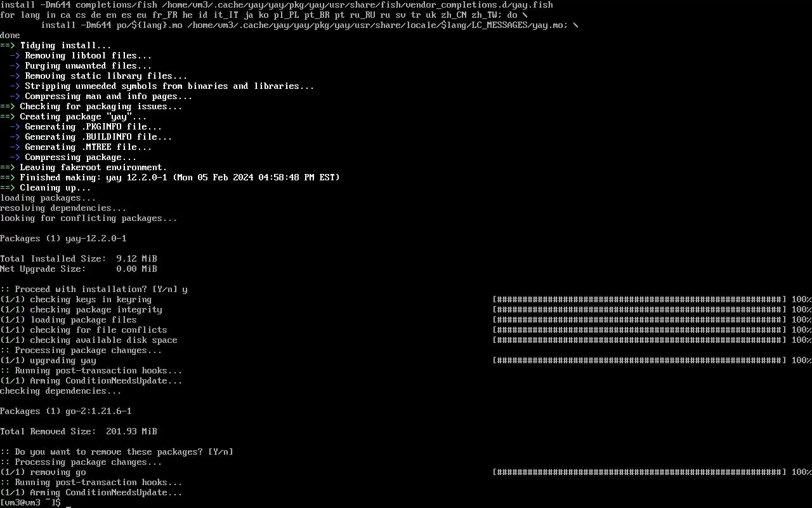Click 'resolving dependencies...' line
This screenshot has width=812, height=508.
63,208
